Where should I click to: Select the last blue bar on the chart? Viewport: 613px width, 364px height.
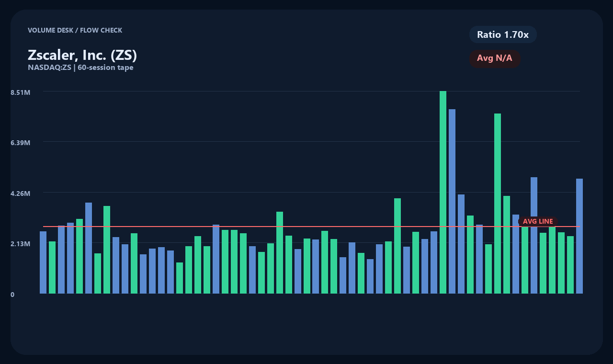(x=579, y=236)
